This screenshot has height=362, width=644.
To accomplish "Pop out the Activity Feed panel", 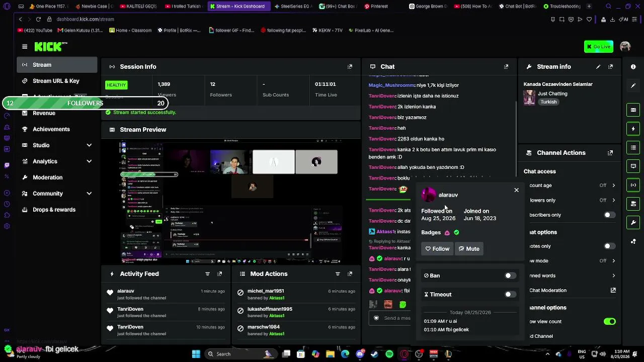I will point(219,274).
